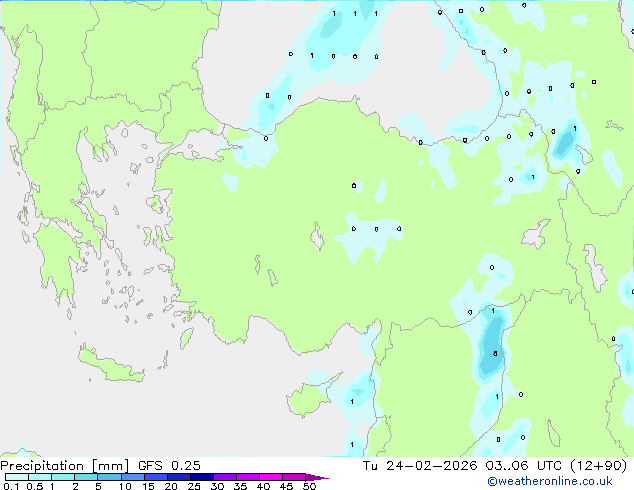Open the weatheronline.co.uk link
634x490 pixels.
point(550,481)
